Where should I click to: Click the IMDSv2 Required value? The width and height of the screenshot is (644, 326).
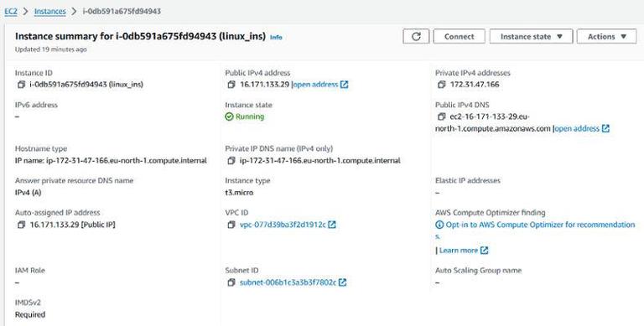click(x=30, y=314)
